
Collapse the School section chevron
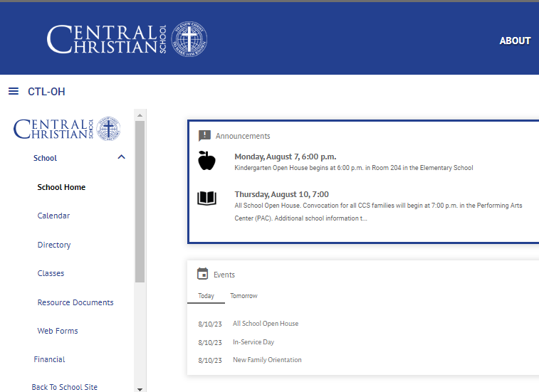[x=121, y=157]
